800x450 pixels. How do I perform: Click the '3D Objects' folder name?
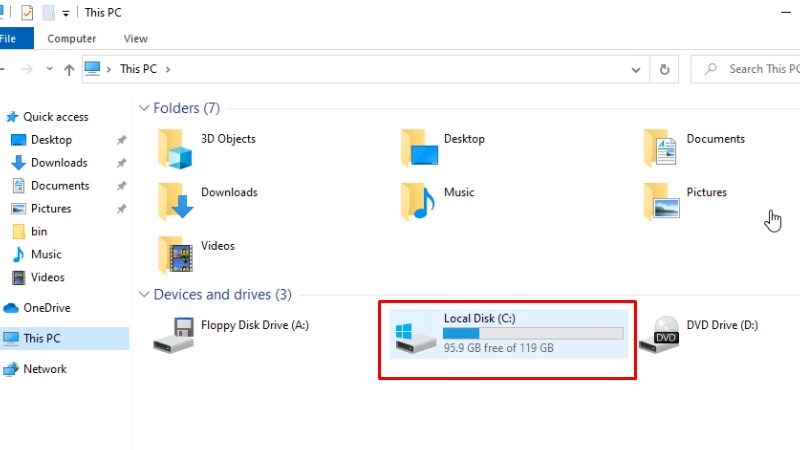point(228,139)
